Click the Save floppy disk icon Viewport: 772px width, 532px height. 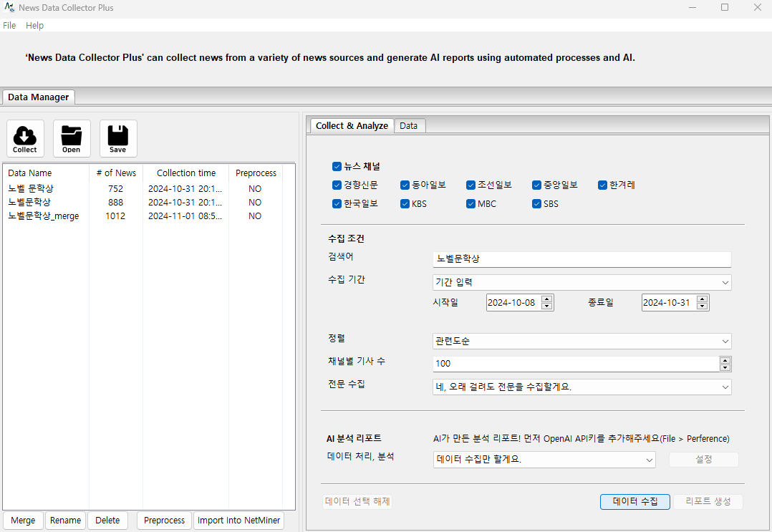click(x=118, y=138)
